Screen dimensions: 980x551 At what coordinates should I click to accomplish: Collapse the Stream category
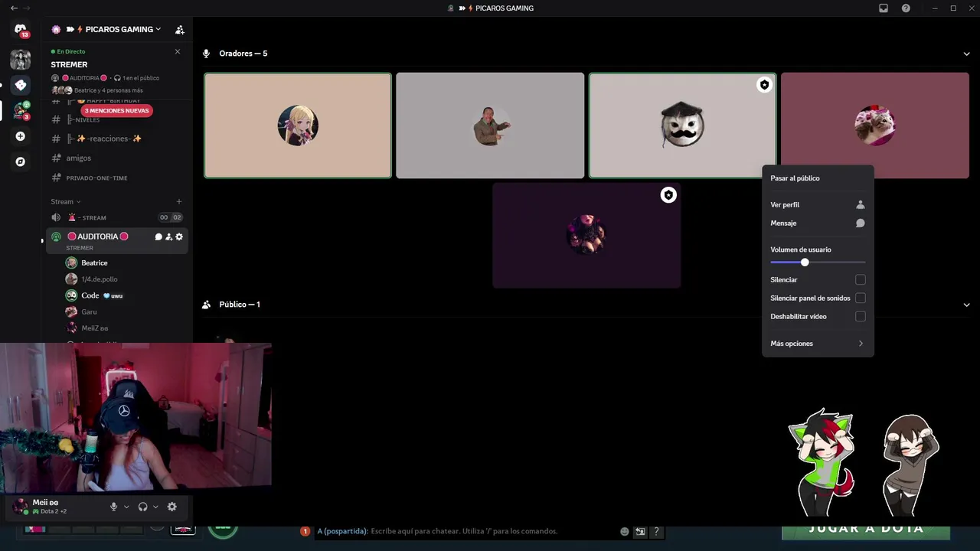tap(66, 202)
